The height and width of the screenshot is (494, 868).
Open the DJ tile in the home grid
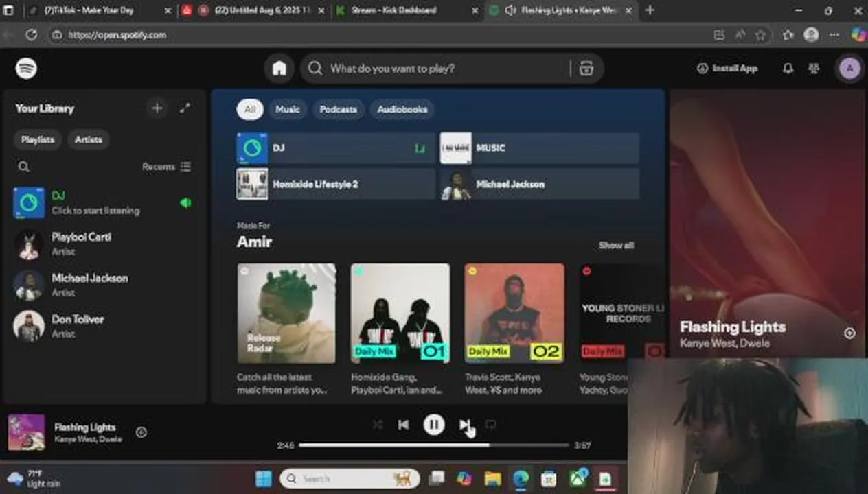(x=336, y=148)
